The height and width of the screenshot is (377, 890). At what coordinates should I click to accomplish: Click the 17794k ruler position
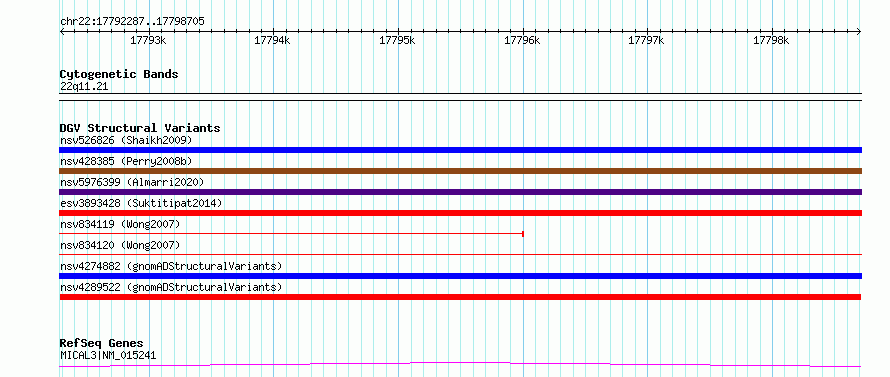coord(272,40)
